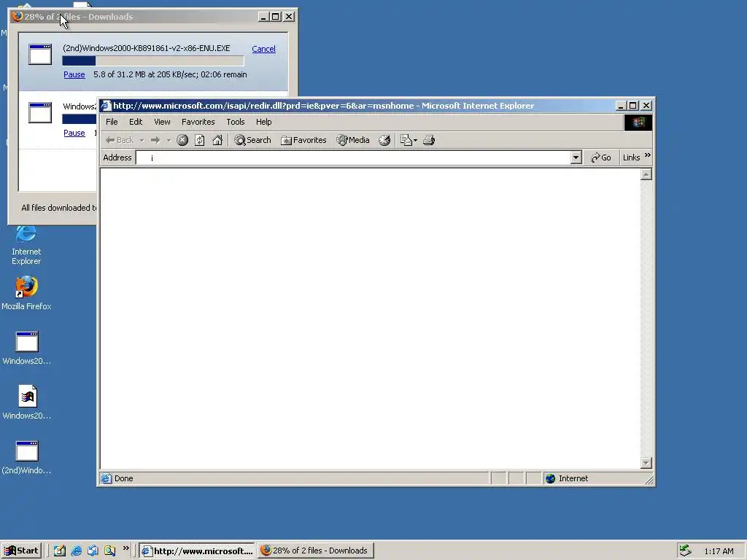Image resolution: width=747 pixels, height=560 pixels.
Task: Open the History icon in the toolbar
Action: tap(384, 140)
